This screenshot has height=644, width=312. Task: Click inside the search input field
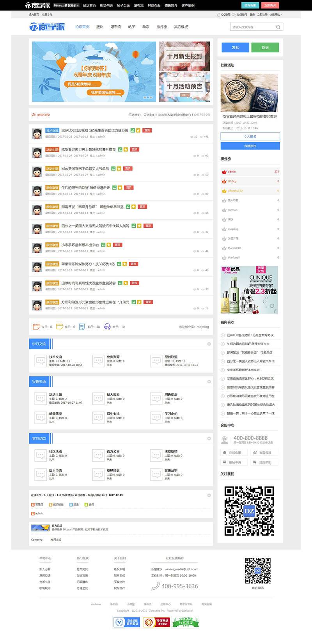click(252, 27)
